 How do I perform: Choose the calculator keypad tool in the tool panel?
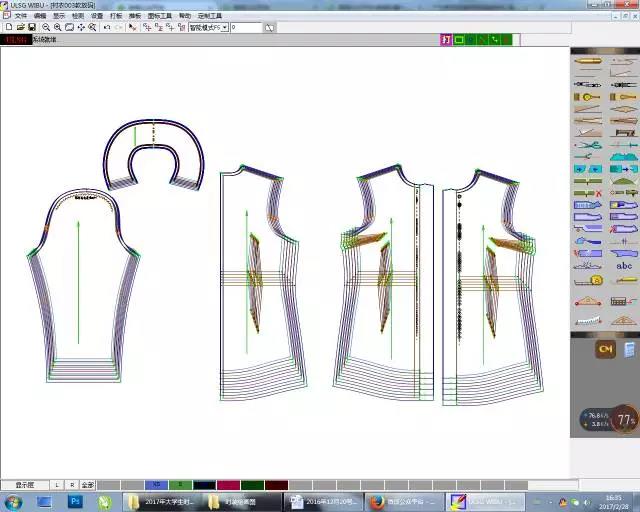[x=624, y=302]
